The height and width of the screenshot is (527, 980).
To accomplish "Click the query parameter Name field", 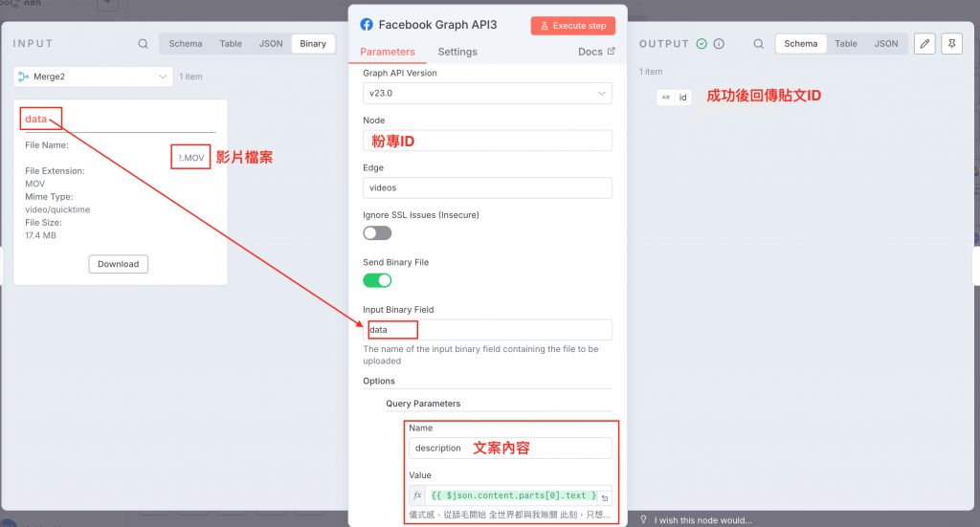I will (510, 449).
